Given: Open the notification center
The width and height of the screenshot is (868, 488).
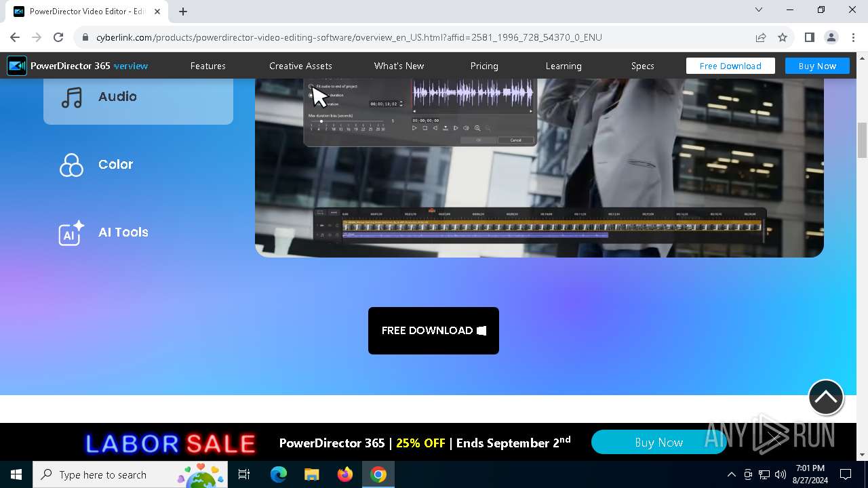Looking at the screenshot, I should 846,474.
